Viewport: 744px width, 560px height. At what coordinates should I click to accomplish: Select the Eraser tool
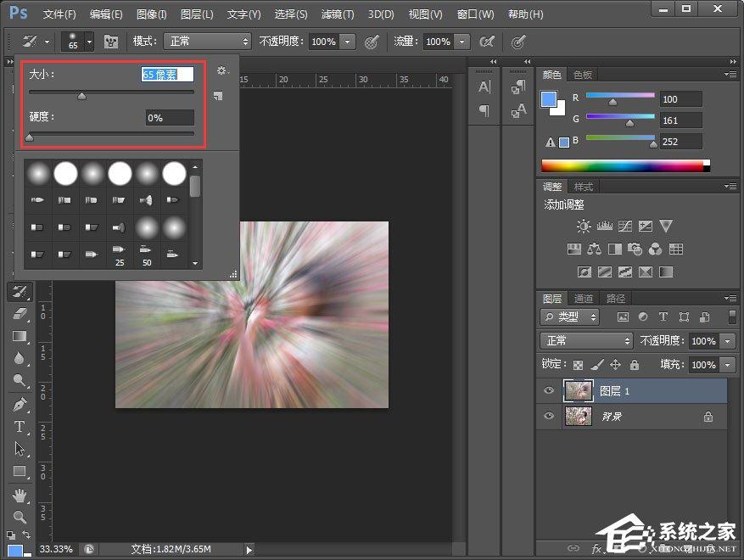tap(19, 314)
